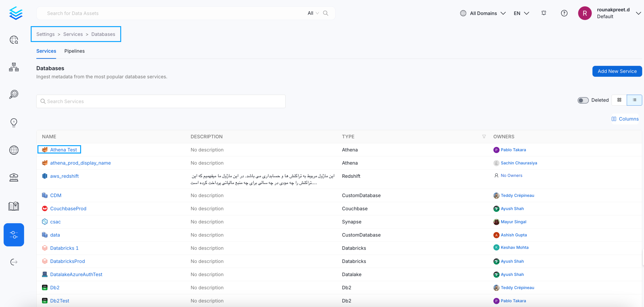The image size is (644, 307).
Task: Switch to the Pipelines tab
Action: [74, 51]
